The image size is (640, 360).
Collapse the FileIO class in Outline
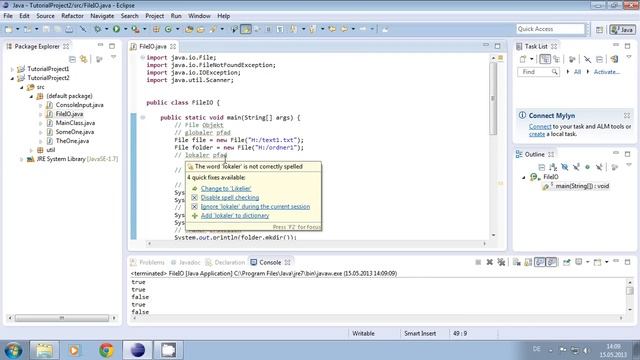pos(524,177)
